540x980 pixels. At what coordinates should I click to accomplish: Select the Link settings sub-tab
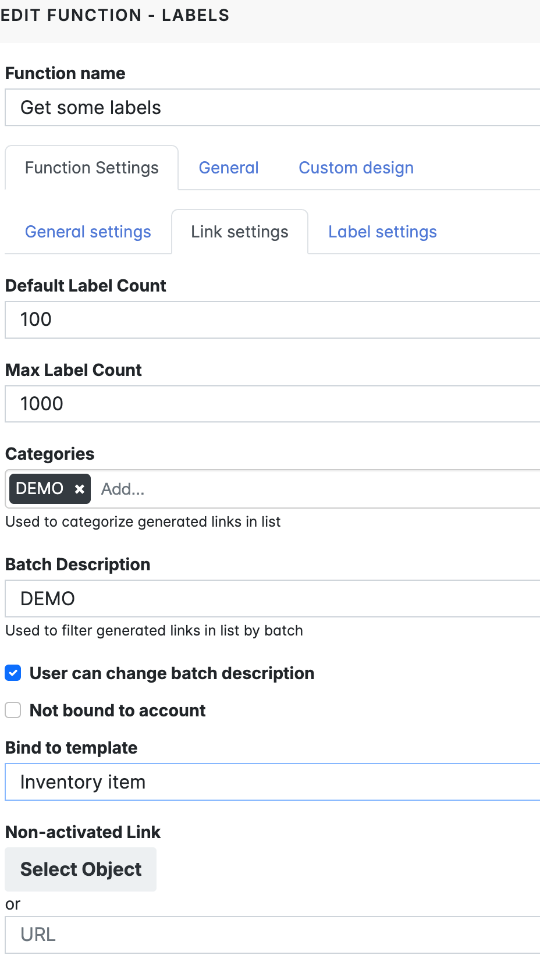(240, 232)
